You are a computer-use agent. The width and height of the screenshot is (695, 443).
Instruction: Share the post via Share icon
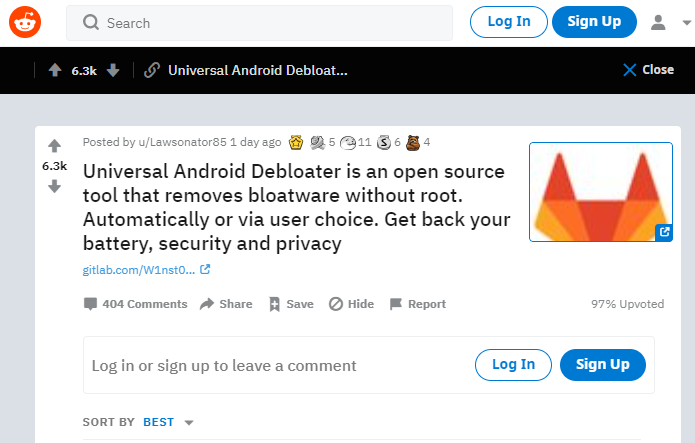[226, 304]
